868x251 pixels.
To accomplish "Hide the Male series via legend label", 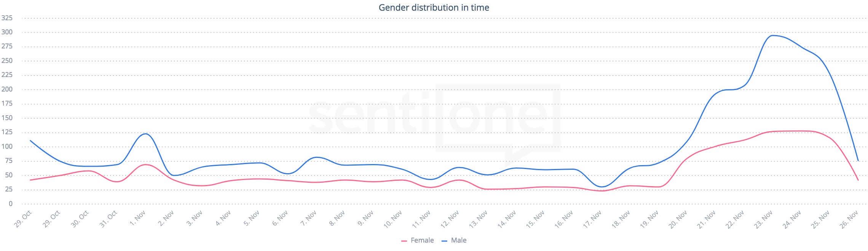I will click(x=458, y=240).
